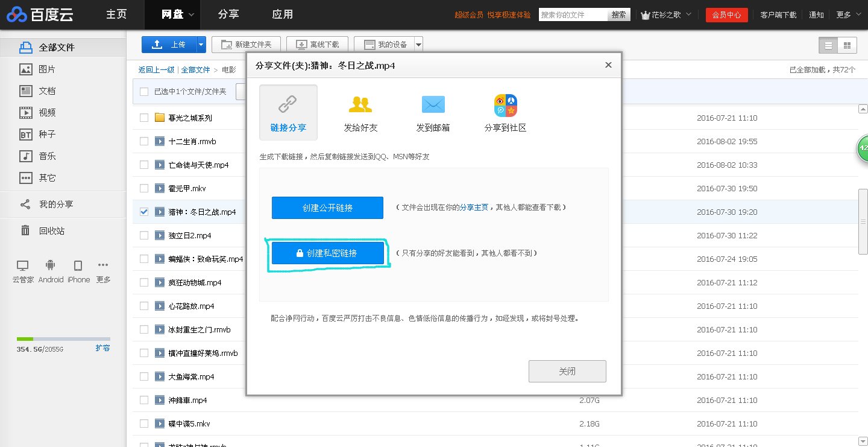
Task: Click the 创建私密链接 private link button
Action: [327, 253]
